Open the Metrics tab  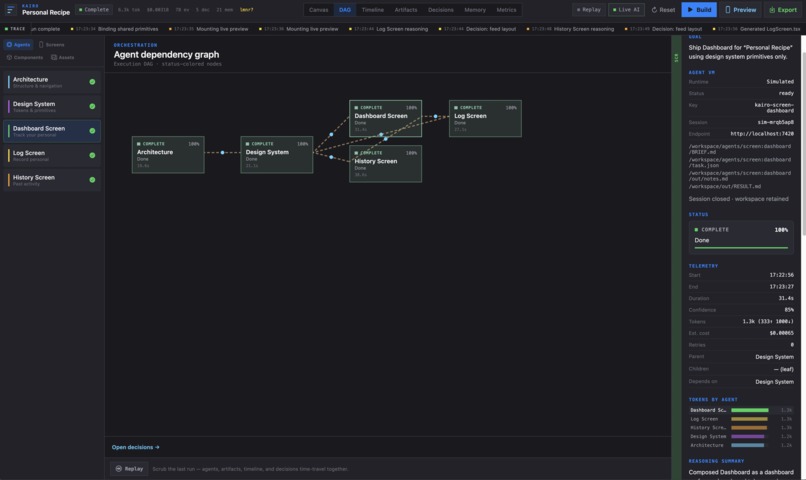[506, 10]
